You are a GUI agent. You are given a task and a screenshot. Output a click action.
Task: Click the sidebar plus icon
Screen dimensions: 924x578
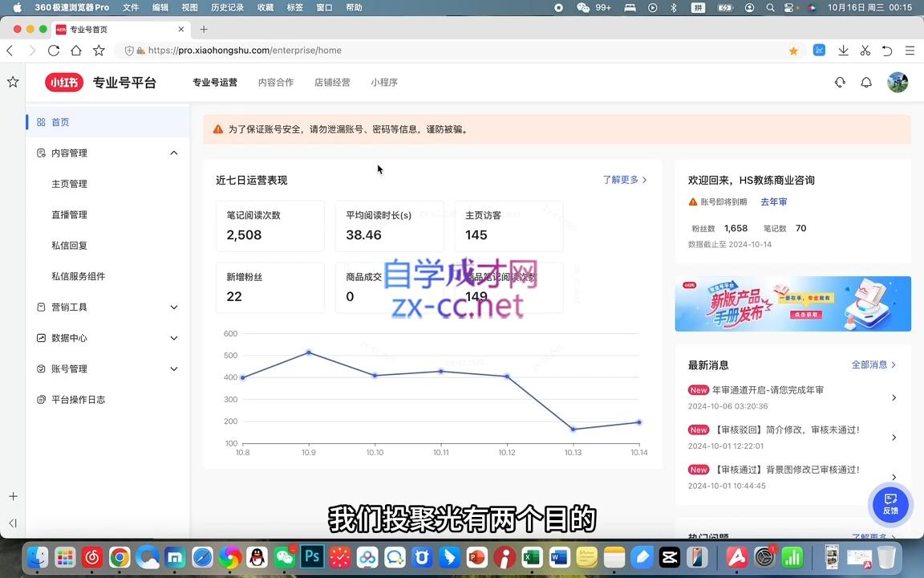[13, 497]
